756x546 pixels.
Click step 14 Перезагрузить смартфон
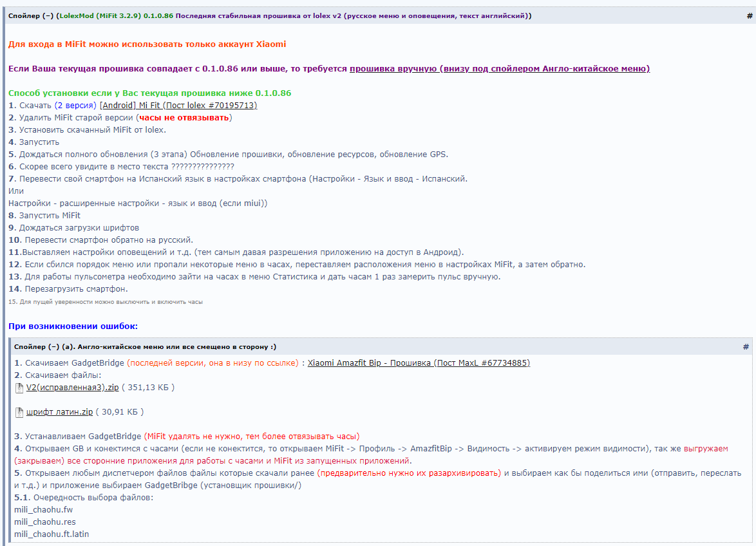tap(68, 290)
